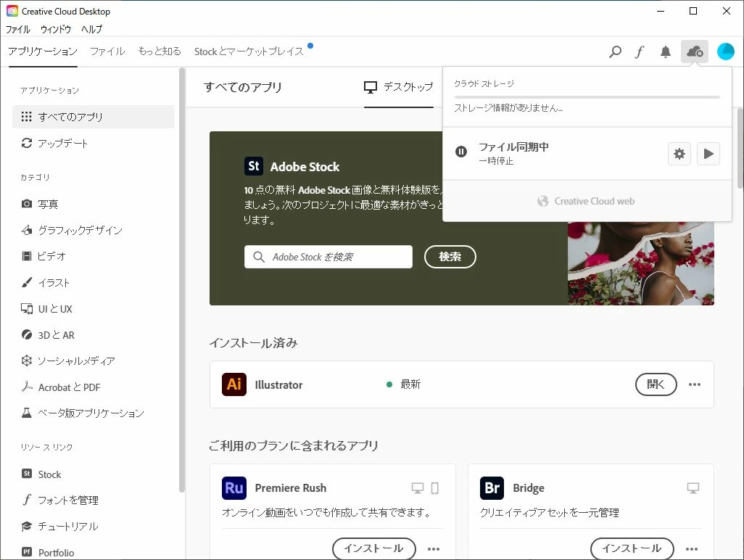Click the cloud storage usage bar
The width and height of the screenshot is (744, 560).
(x=587, y=96)
